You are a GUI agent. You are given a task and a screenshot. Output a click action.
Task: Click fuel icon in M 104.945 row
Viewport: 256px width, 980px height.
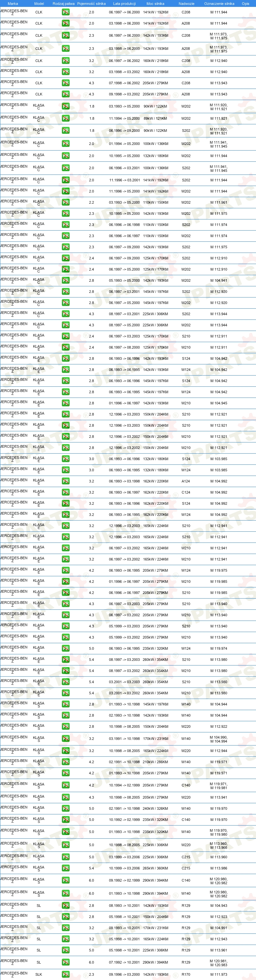pos(66,403)
